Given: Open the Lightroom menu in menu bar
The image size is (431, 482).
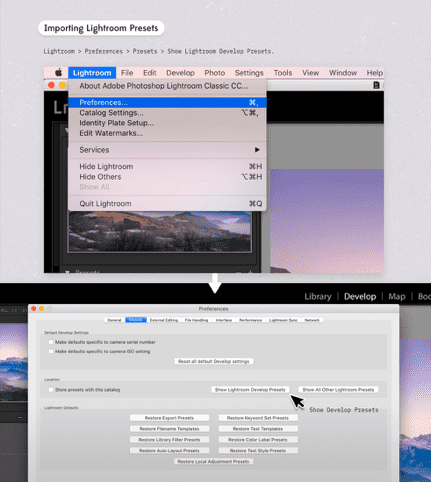Looking at the screenshot, I should pos(92,73).
